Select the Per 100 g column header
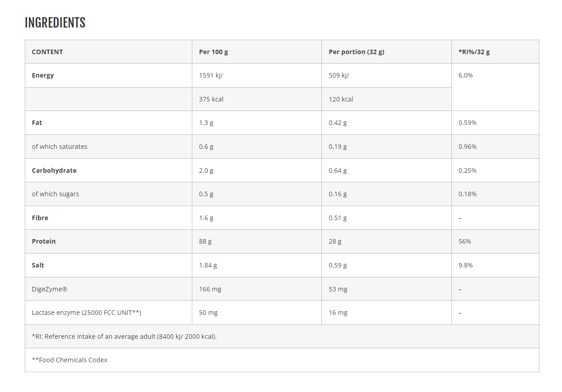The height and width of the screenshot is (392, 562). [214, 52]
